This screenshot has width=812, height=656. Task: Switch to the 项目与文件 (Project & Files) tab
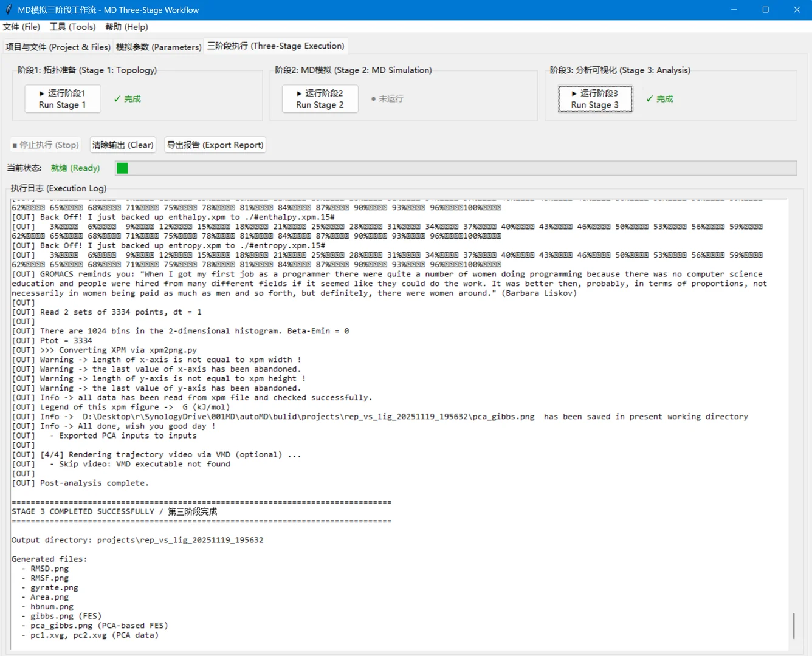pyautogui.click(x=58, y=47)
